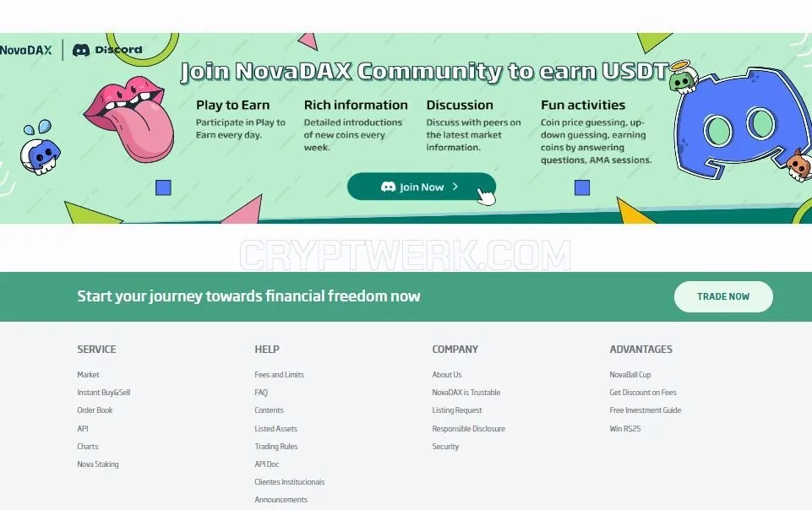
Task: Open the Order Book link
Action: click(95, 410)
